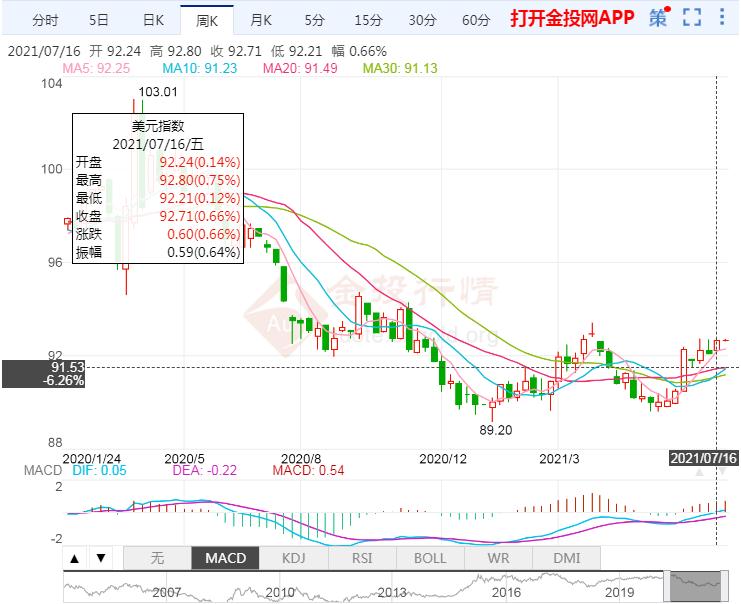Click the up triangle indicator arrow
Image resolution: width=741 pixels, height=604 pixels.
(75, 558)
